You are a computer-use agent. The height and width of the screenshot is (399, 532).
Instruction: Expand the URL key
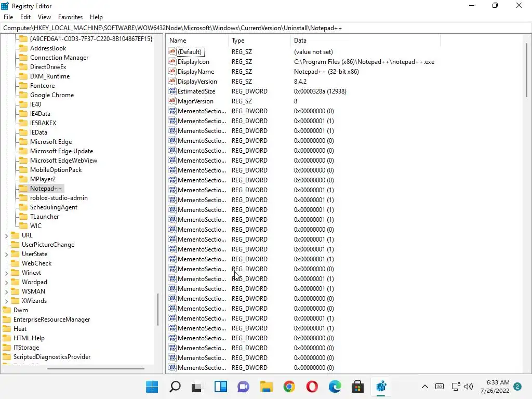pyautogui.click(x=6, y=235)
